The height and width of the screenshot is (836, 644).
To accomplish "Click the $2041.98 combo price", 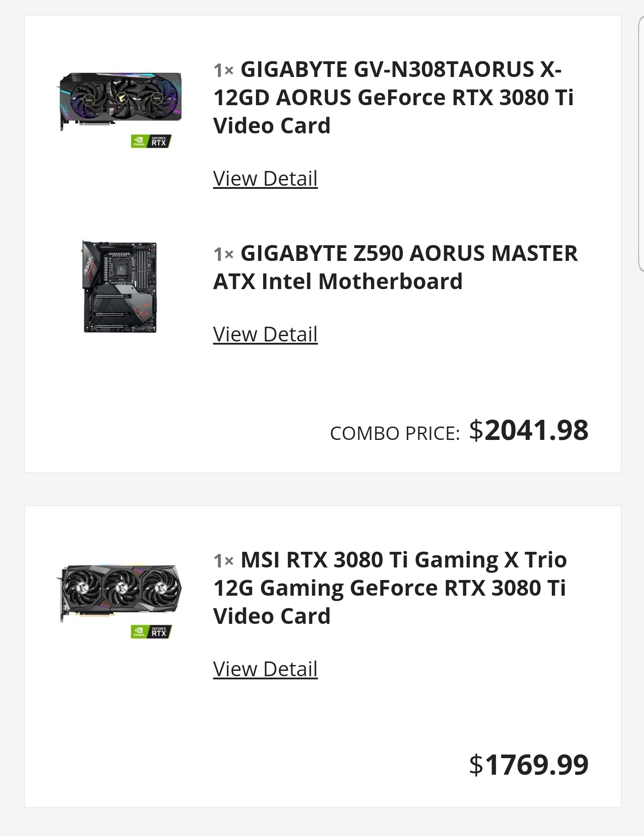I will 529,431.
